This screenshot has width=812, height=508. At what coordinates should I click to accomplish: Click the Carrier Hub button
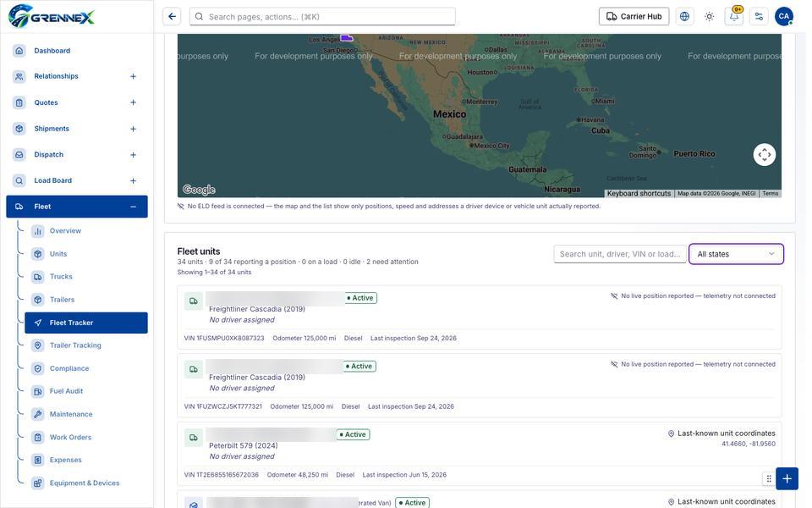pos(634,17)
